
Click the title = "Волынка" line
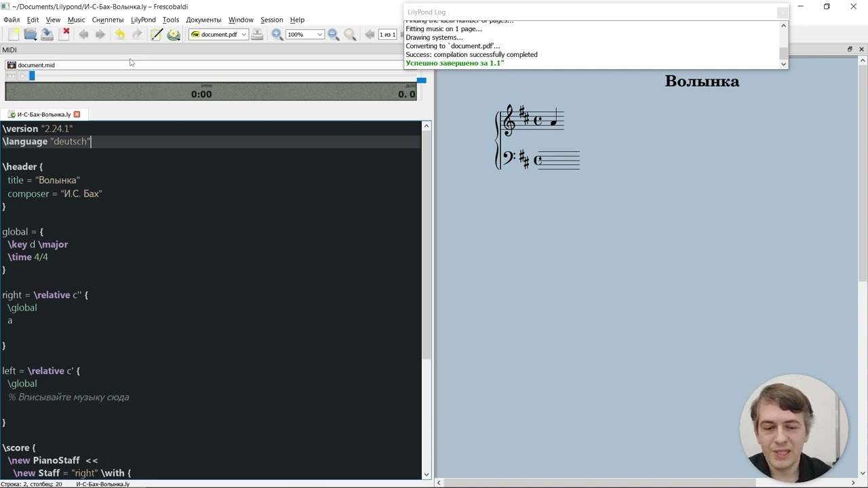43,180
